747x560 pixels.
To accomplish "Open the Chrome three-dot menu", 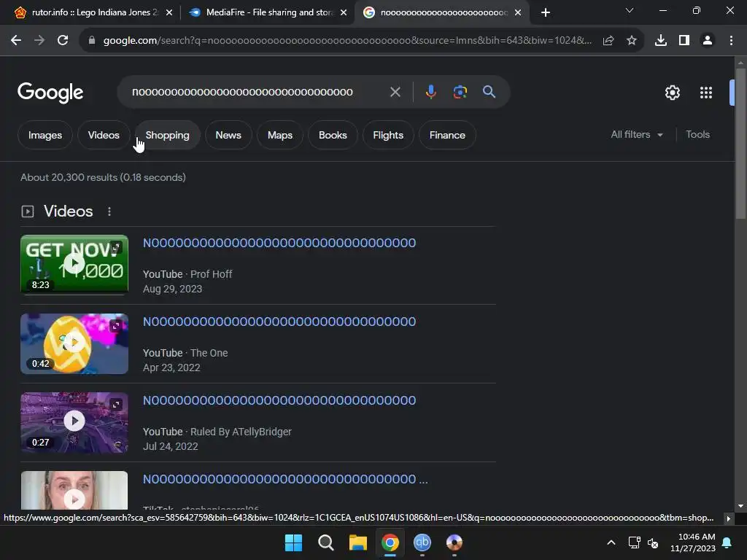I will coord(731,41).
